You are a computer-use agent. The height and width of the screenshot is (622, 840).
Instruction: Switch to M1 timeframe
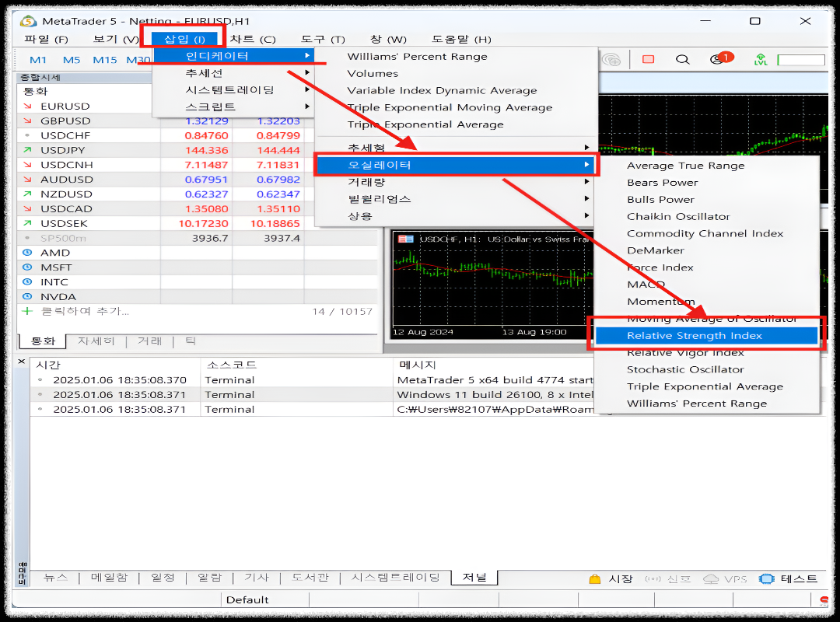37,60
